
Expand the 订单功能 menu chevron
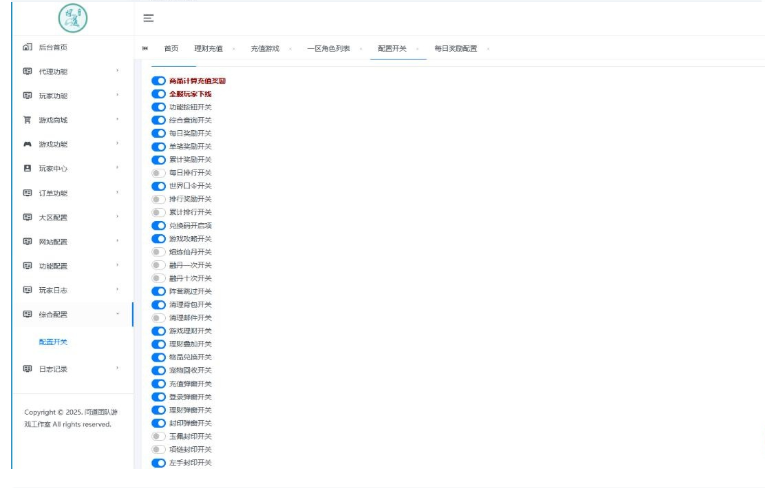point(118,192)
